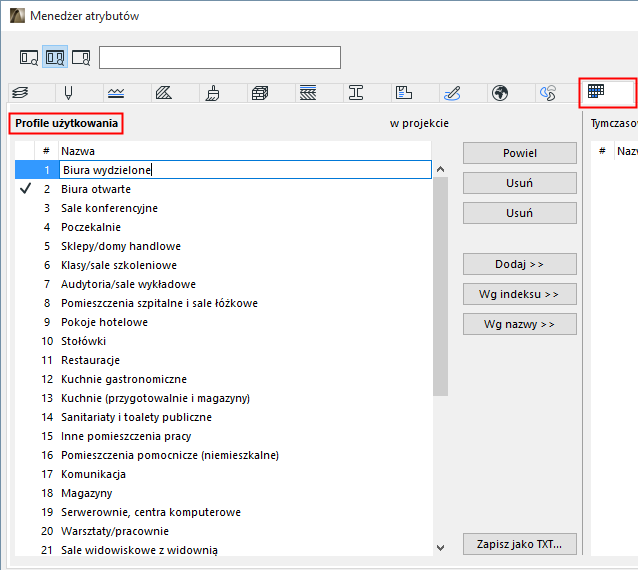Image resolution: width=638 pixels, height=570 pixels.
Task: Select the Biura otwarte row
Action: coord(223,189)
